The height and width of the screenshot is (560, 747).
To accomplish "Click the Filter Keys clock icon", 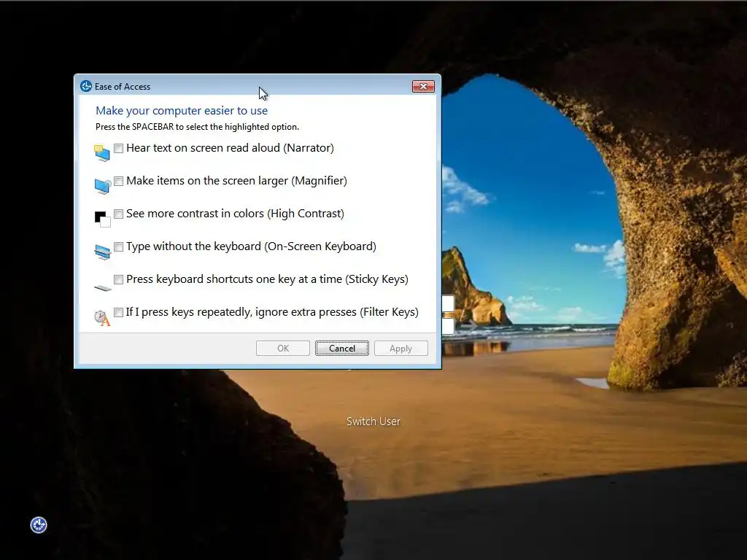I will 102,318.
